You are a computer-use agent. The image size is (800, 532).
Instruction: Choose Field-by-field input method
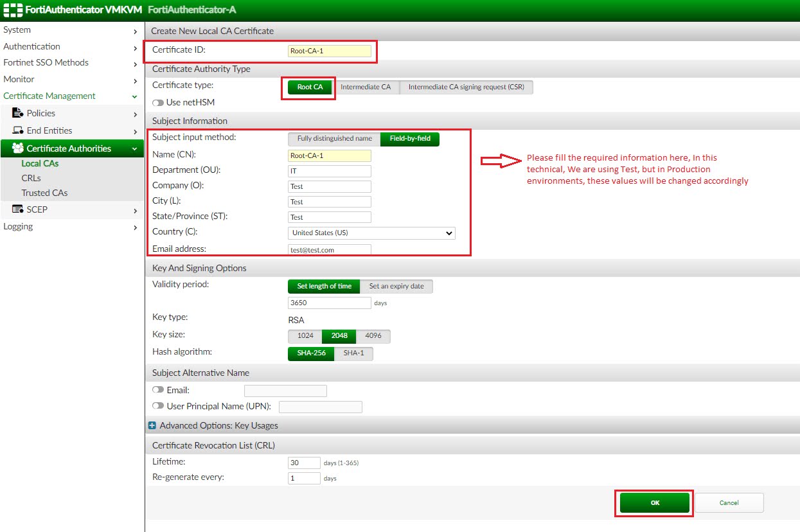(x=410, y=139)
